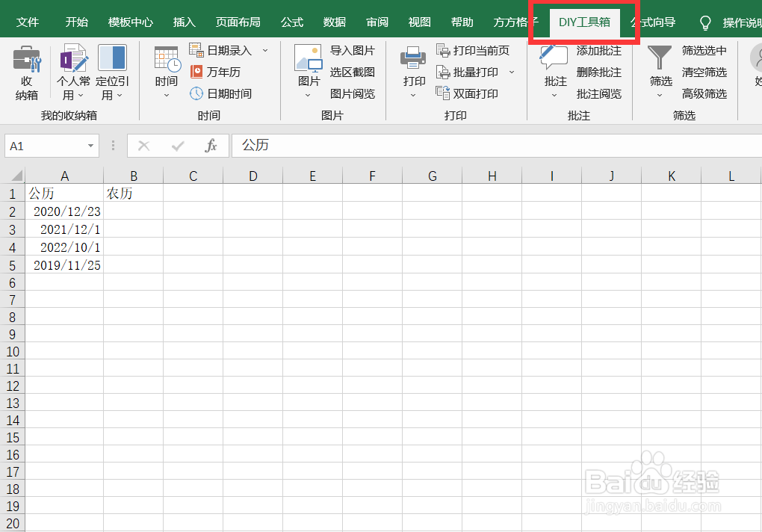Screen dimensions: 762x532
Task: Open 个人常用 icon
Action: pyautogui.click(x=74, y=58)
